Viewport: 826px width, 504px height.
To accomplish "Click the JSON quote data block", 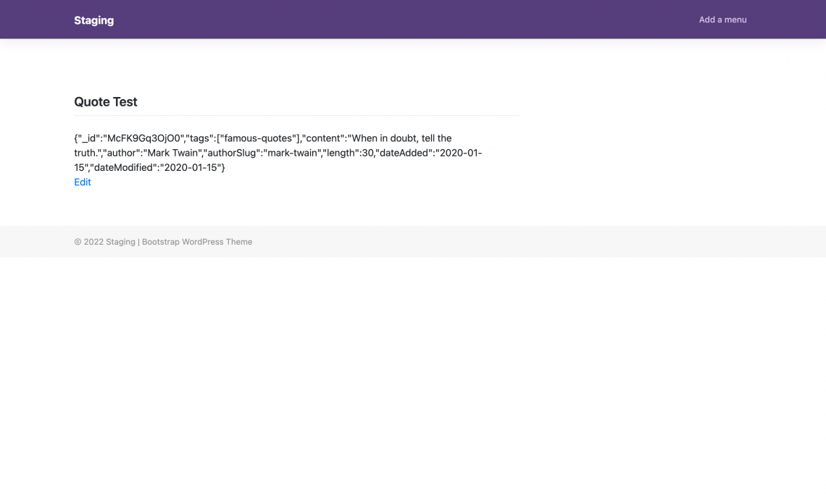I will click(278, 152).
